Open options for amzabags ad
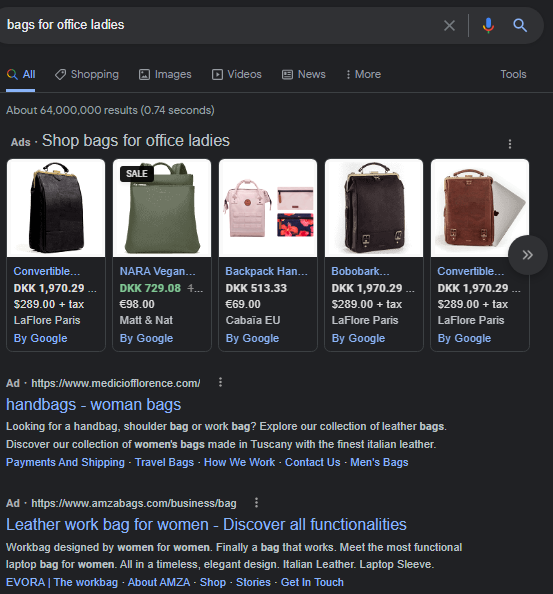The height and width of the screenshot is (594, 553). click(256, 503)
